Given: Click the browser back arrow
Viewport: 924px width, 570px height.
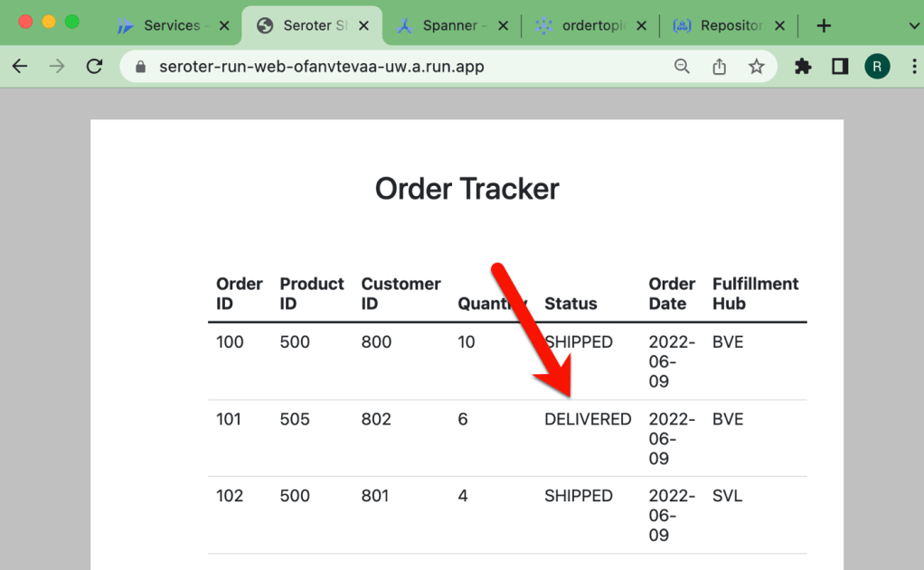Looking at the screenshot, I should click(20, 66).
